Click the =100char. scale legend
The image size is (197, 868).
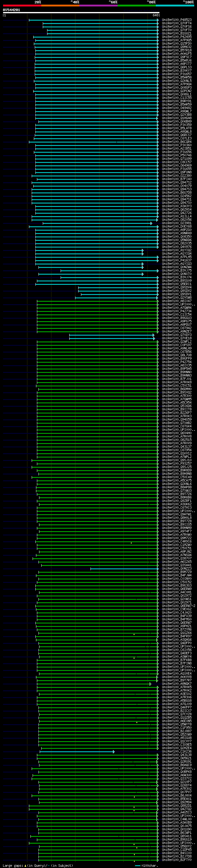click(147, 866)
